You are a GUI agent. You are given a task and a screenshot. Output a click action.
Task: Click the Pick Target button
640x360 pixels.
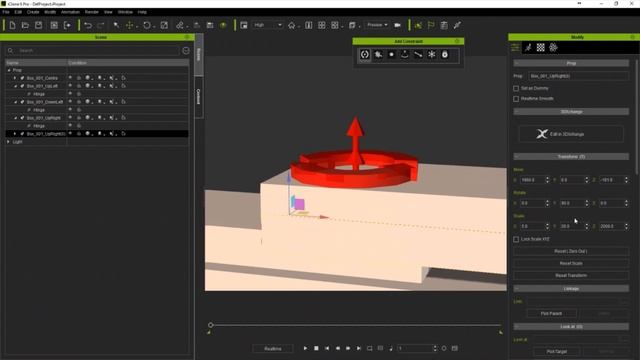pyautogui.click(x=556, y=351)
